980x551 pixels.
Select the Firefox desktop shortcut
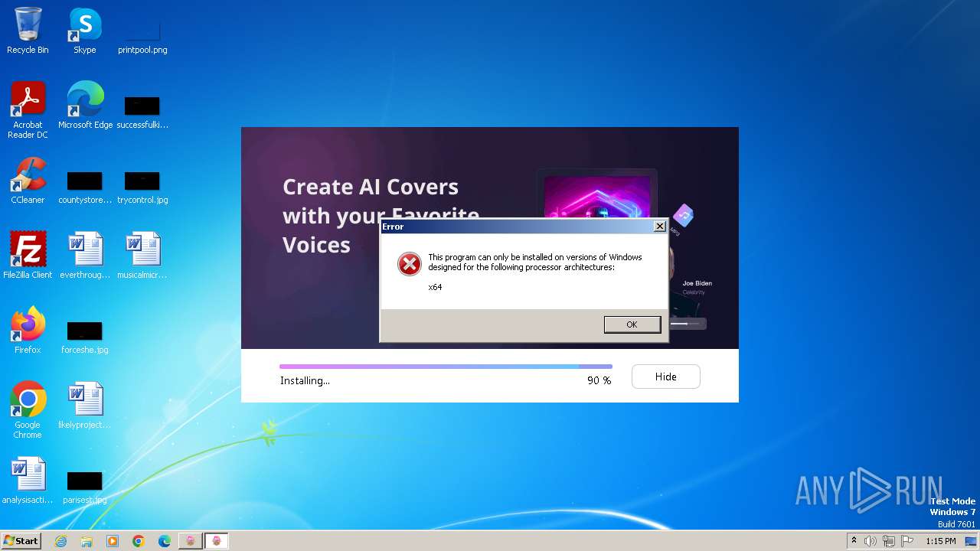[x=28, y=331]
